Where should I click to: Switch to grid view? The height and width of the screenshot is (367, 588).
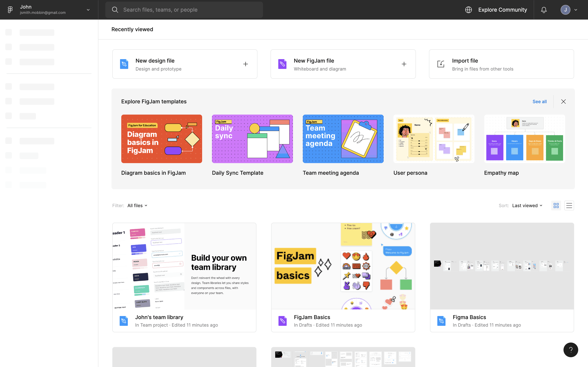click(x=556, y=206)
